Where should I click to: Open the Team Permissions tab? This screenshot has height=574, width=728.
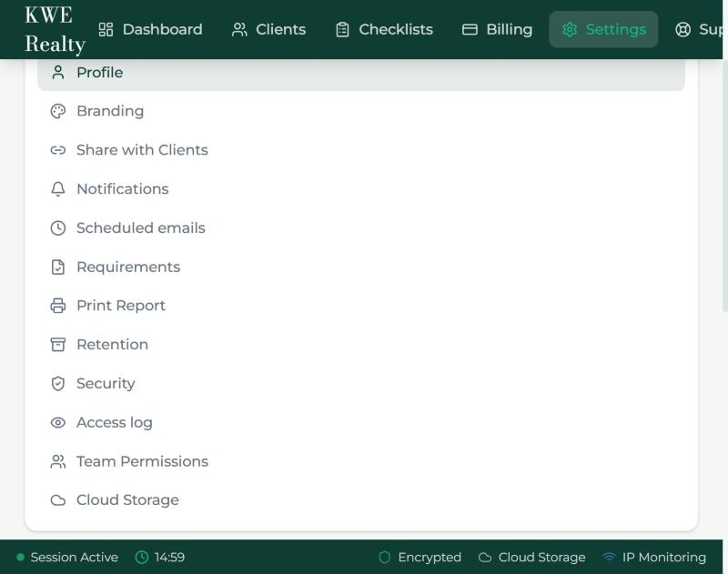[x=361, y=462]
